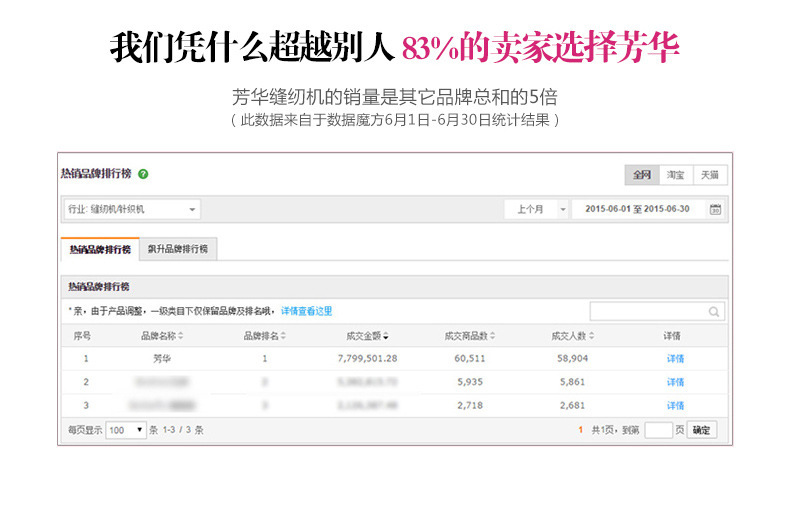Open 详情 link for row 1 芳华
790x508 pixels.
(675, 359)
